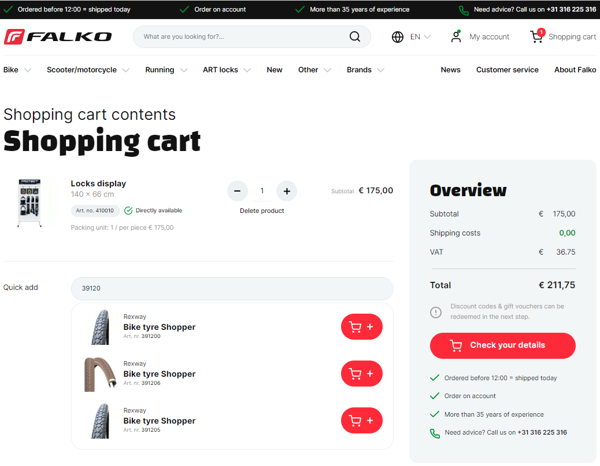Image resolution: width=600 pixels, height=466 pixels.
Task: Open the Locks display product thumbnail
Action: tap(29, 203)
